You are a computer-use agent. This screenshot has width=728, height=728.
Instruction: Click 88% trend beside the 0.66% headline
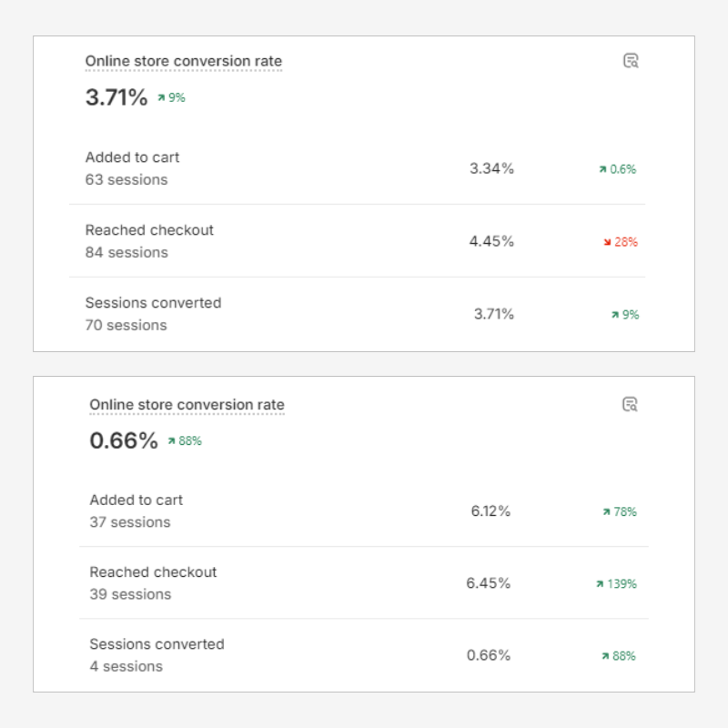(x=184, y=441)
